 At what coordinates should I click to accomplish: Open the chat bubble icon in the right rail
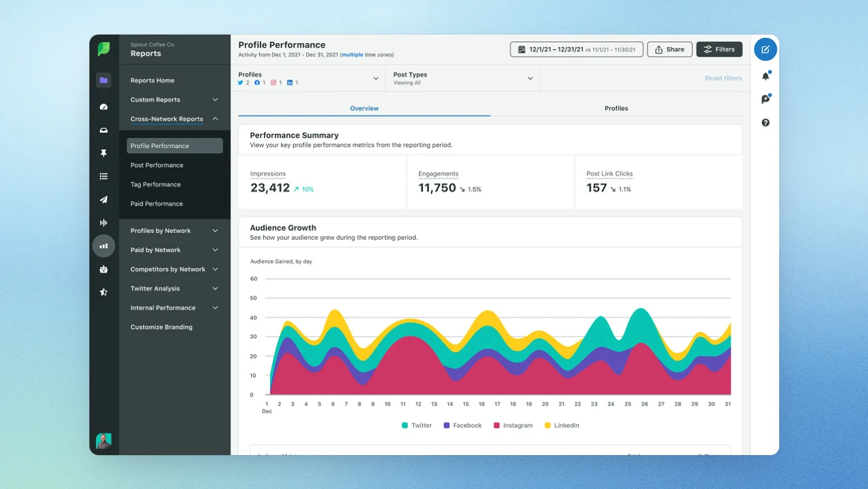click(x=766, y=99)
